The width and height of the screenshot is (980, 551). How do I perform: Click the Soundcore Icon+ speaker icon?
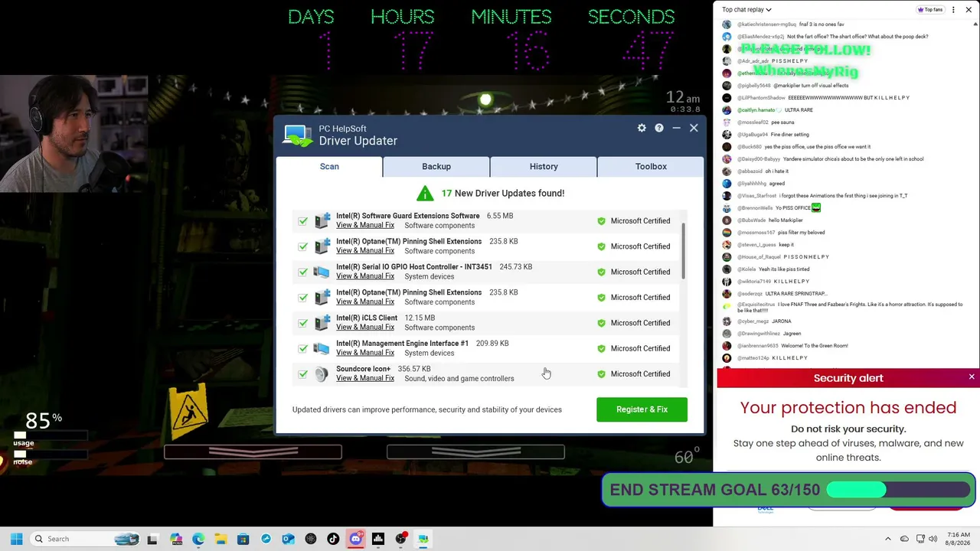322,373
